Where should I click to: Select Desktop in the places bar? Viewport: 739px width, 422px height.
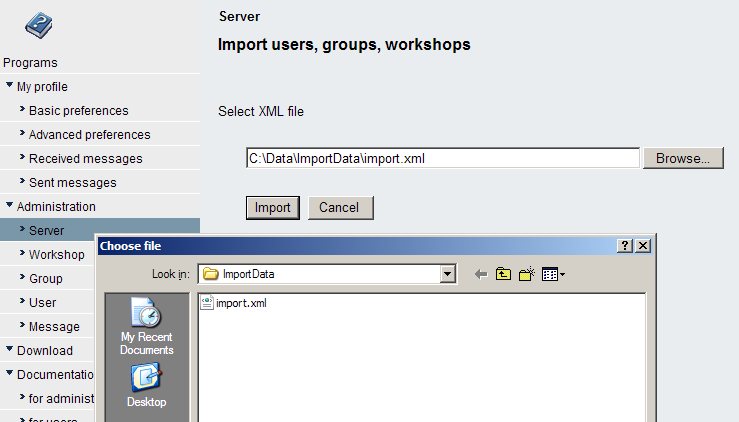click(147, 385)
